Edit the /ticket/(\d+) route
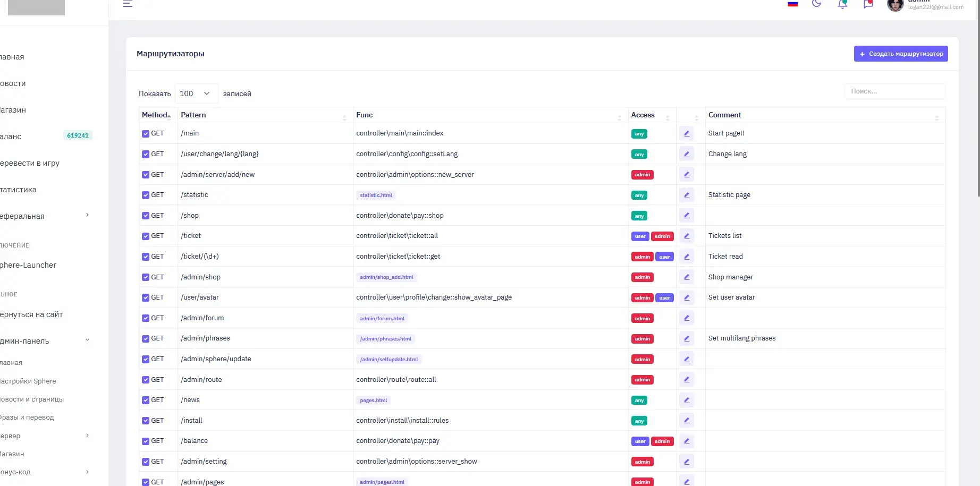Image resolution: width=980 pixels, height=486 pixels. click(687, 257)
